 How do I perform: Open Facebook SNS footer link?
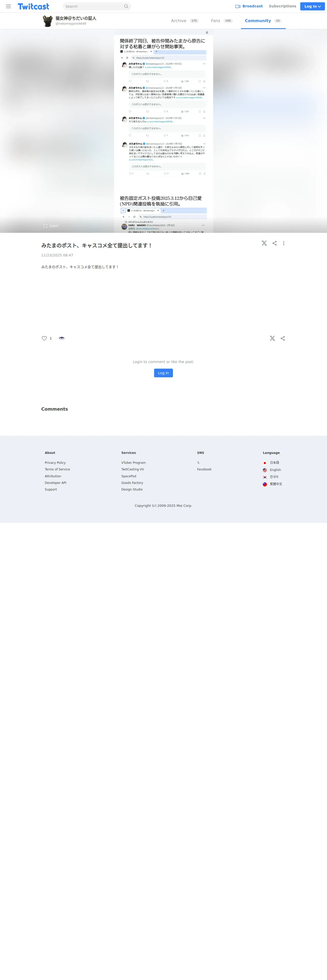point(204,469)
